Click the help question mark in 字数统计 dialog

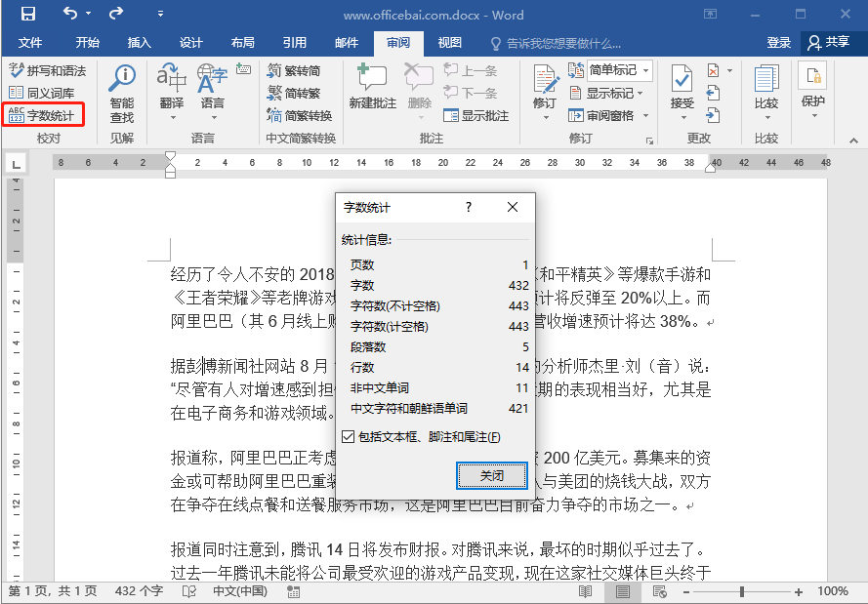469,208
